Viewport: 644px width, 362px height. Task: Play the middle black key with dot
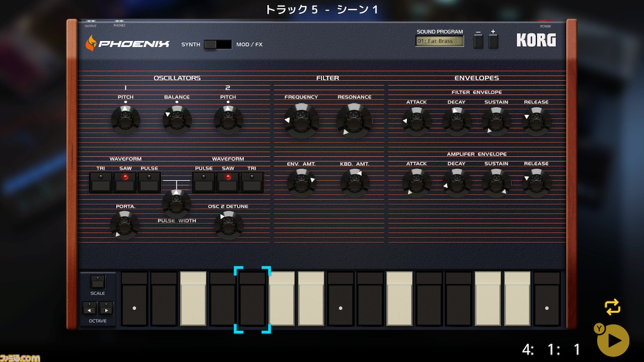[x=341, y=299]
